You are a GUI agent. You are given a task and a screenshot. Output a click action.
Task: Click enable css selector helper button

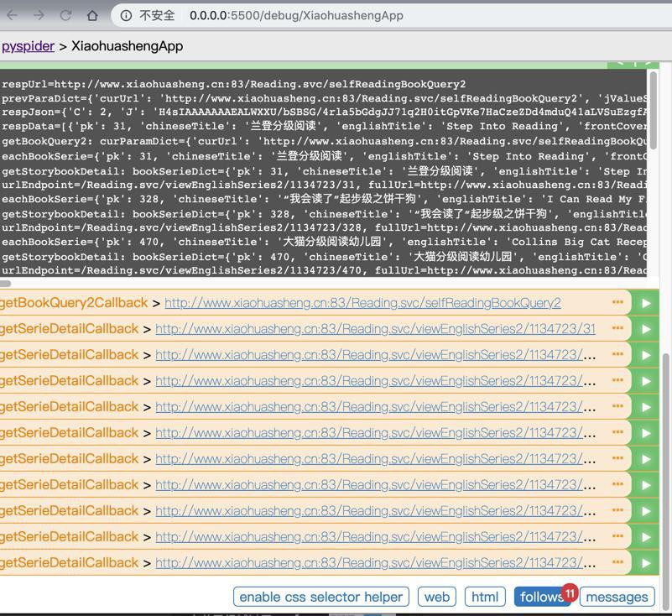click(321, 597)
